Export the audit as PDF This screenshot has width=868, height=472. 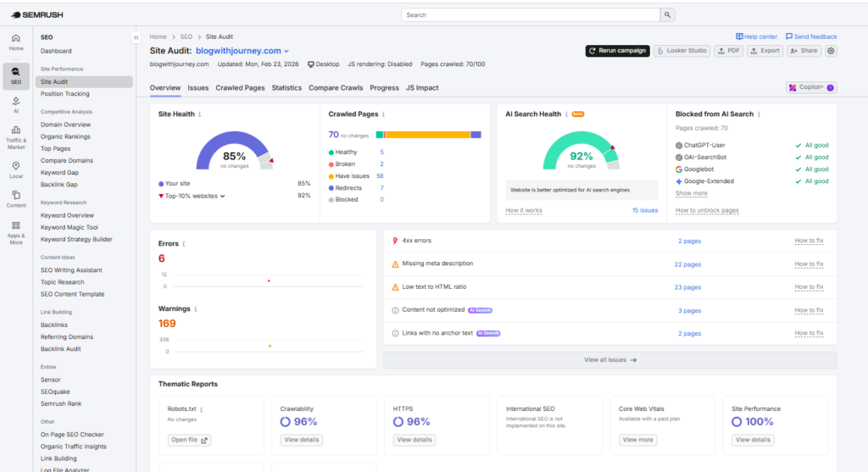(728, 51)
